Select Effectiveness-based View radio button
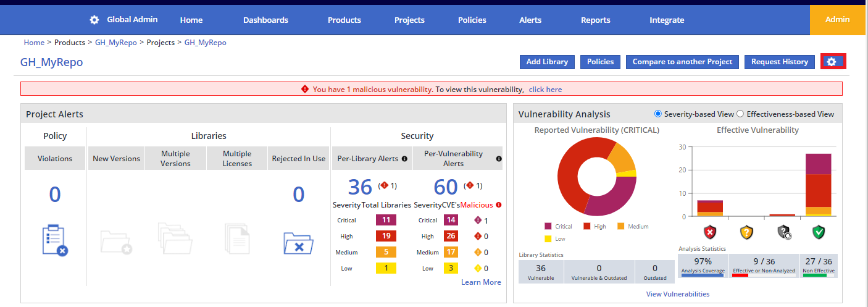Image resolution: width=868 pixels, height=307 pixels. 740,114
